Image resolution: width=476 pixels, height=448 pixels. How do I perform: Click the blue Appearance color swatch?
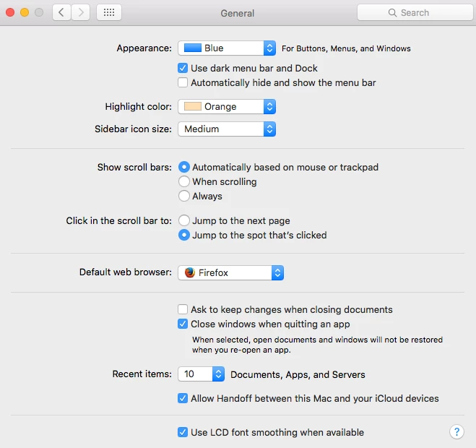click(193, 48)
